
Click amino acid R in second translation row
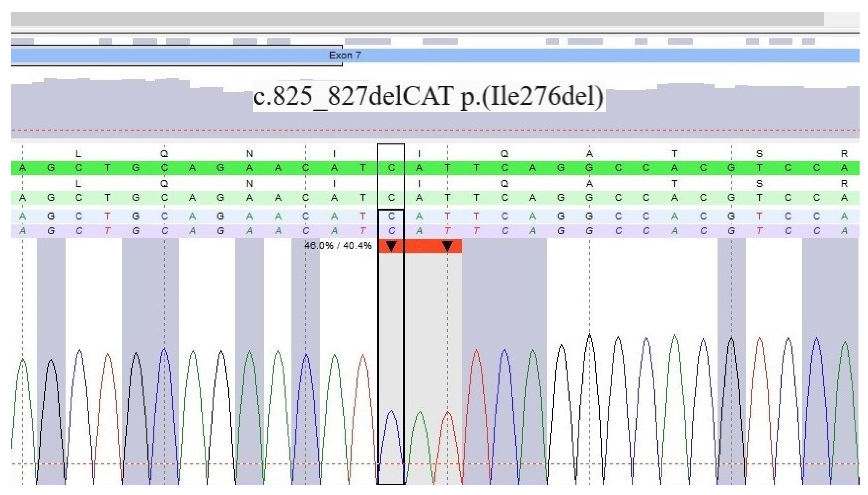tap(844, 184)
